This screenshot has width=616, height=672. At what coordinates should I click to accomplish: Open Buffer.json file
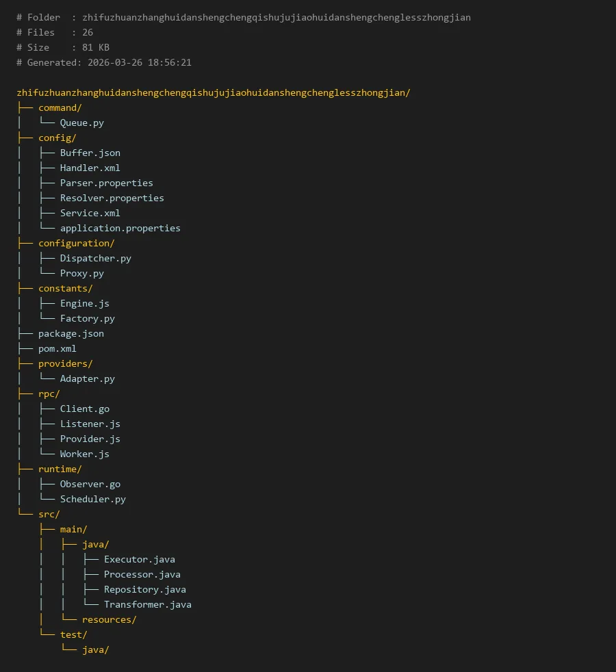click(90, 153)
